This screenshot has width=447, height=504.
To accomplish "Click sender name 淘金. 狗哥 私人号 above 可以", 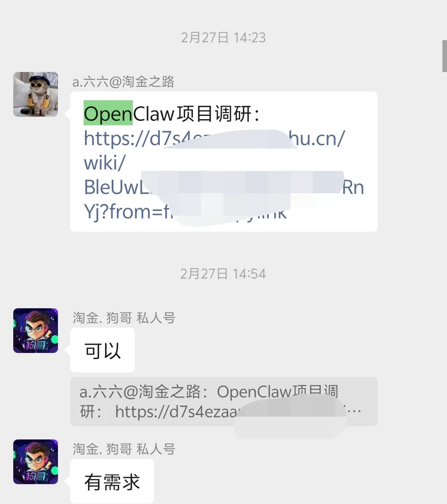I will (x=124, y=318).
